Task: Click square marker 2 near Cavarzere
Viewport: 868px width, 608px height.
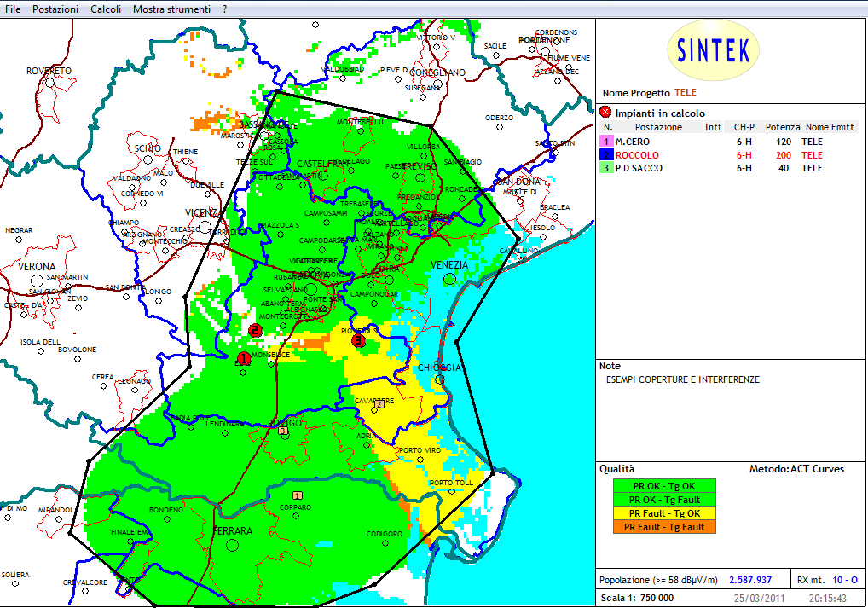Action: pos(380,404)
